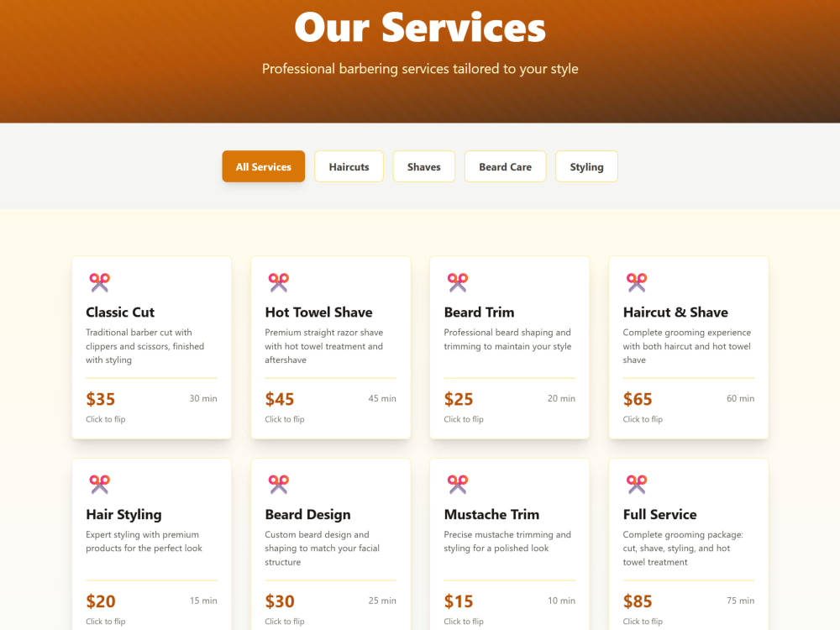The image size is (840, 630).
Task: Click the Complete grooming experience description
Action: point(687,346)
